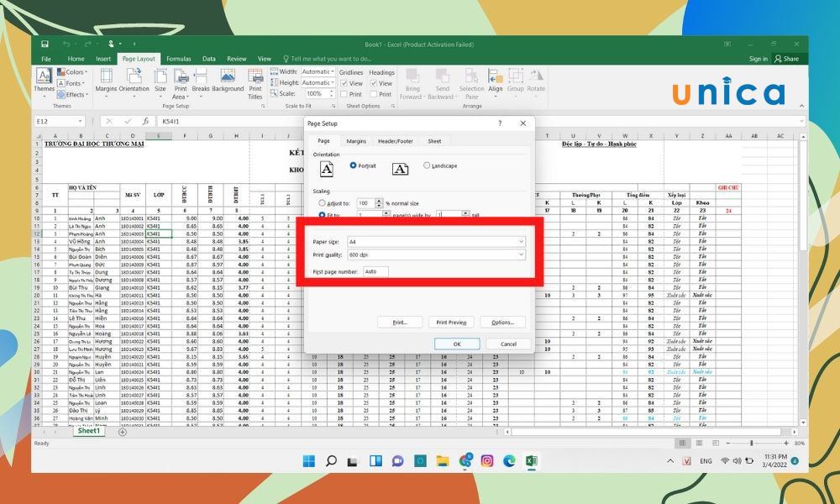Viewport: 840px width, 504px height.
Task: Add a new sheet plus icon
Action: pyautogui.click(x=122, y=432)
